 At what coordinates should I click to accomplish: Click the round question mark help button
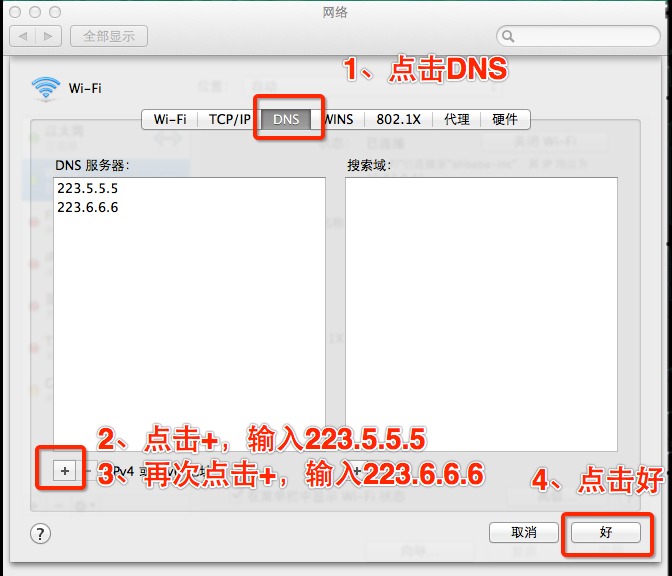(x=40, y=534)
